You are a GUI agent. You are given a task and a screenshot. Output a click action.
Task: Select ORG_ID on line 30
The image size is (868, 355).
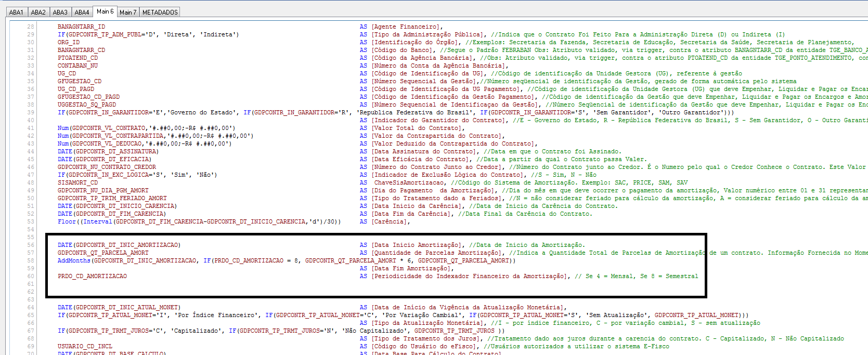coord(69,42)
